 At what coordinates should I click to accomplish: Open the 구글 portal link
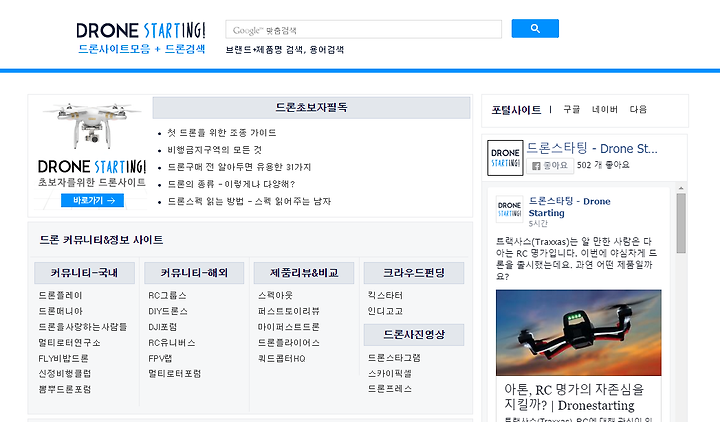[x=572, y=109]
